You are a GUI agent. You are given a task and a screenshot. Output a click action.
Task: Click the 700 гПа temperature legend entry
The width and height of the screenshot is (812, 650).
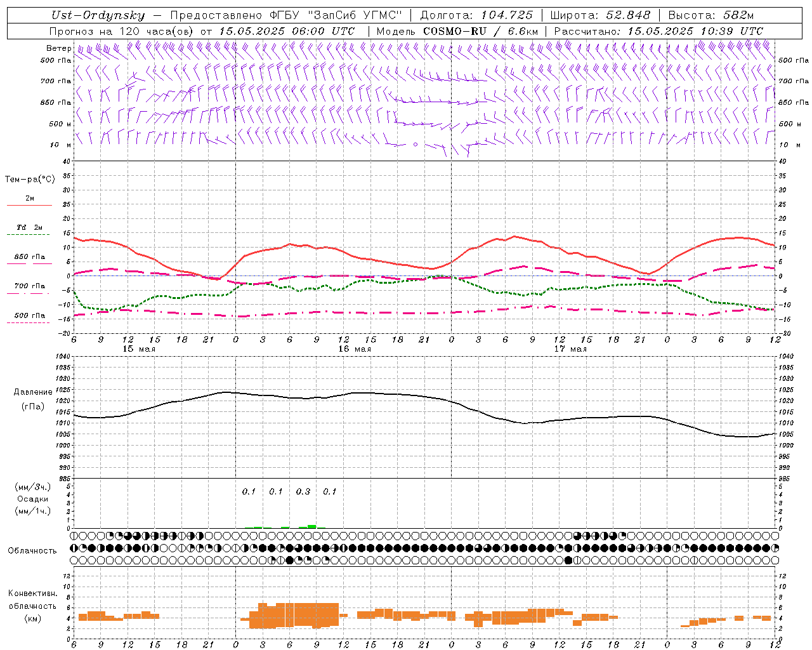click(x=30, y=286)
